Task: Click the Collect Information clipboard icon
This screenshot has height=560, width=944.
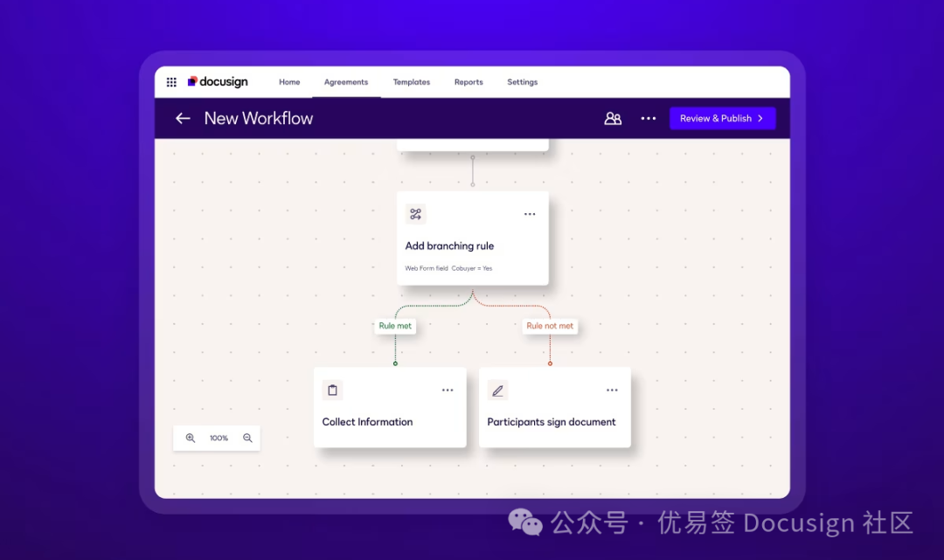Action: coord(332,391)
